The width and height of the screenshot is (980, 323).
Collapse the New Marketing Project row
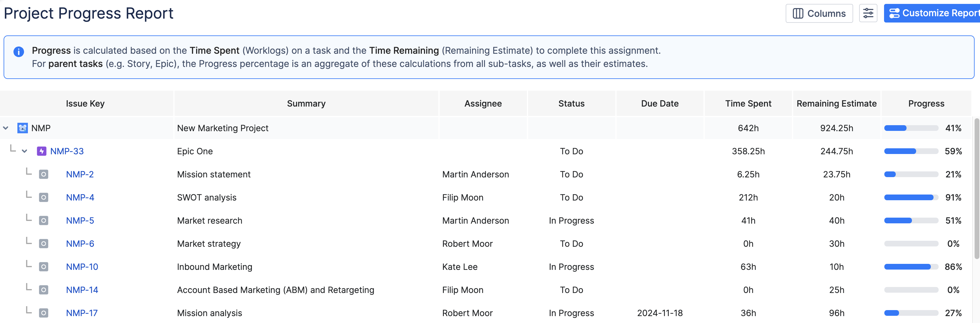click(x=6, y=128)
